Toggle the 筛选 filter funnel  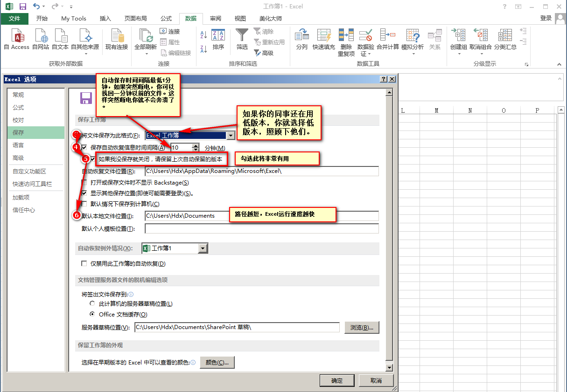tap(242, 40)
